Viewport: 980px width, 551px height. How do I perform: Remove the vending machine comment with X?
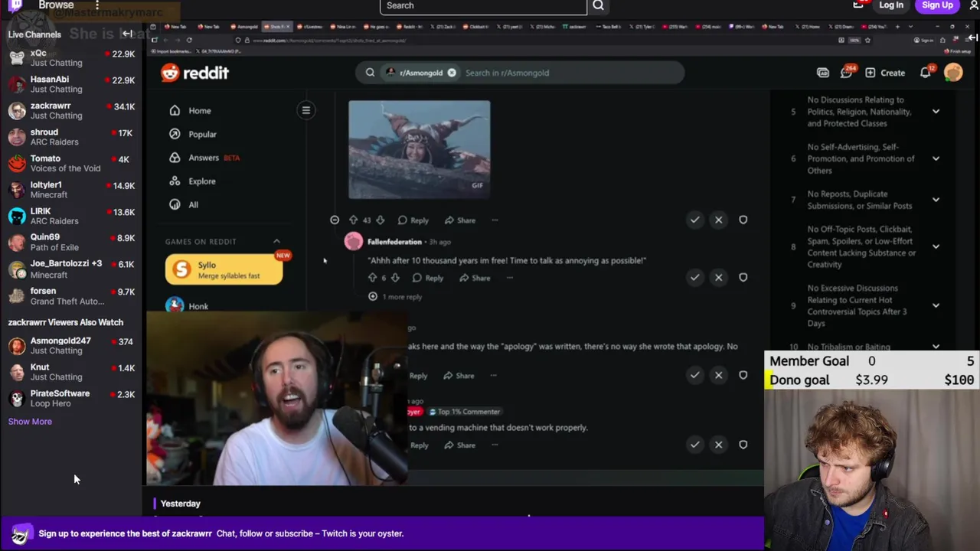pos(718,445)
